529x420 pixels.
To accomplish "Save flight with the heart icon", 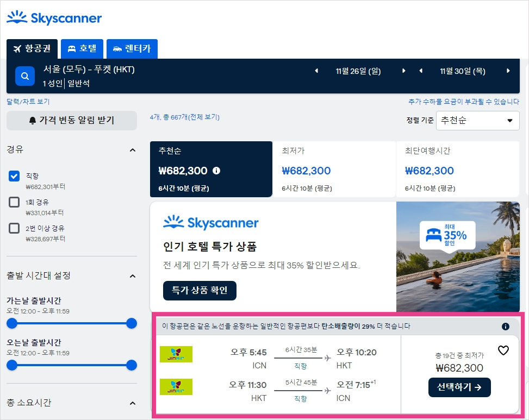I will (503, 350).
